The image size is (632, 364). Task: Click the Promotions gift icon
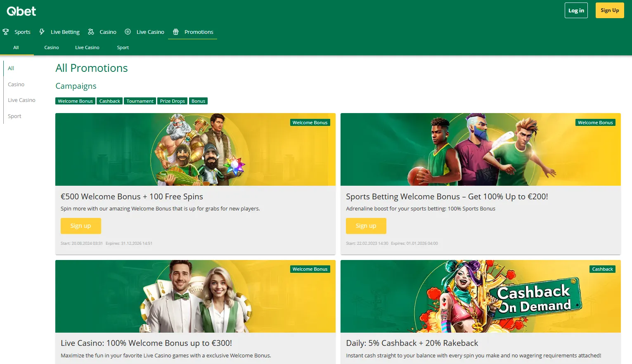pos(176,32)
